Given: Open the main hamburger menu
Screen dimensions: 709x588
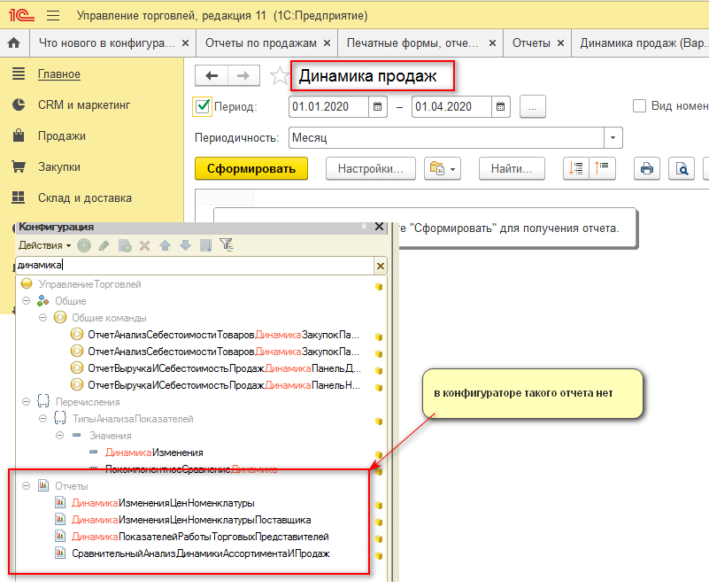Looking at the screenshot, I should pyautogui.click(x=52, y=15).
